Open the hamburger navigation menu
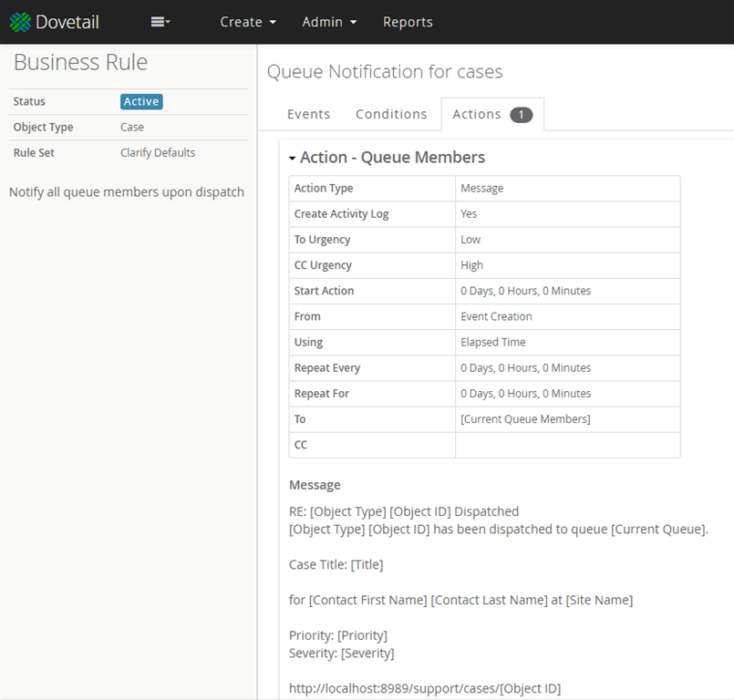The width and height of the screenshot is (734, 700). [x=160, y=22]
